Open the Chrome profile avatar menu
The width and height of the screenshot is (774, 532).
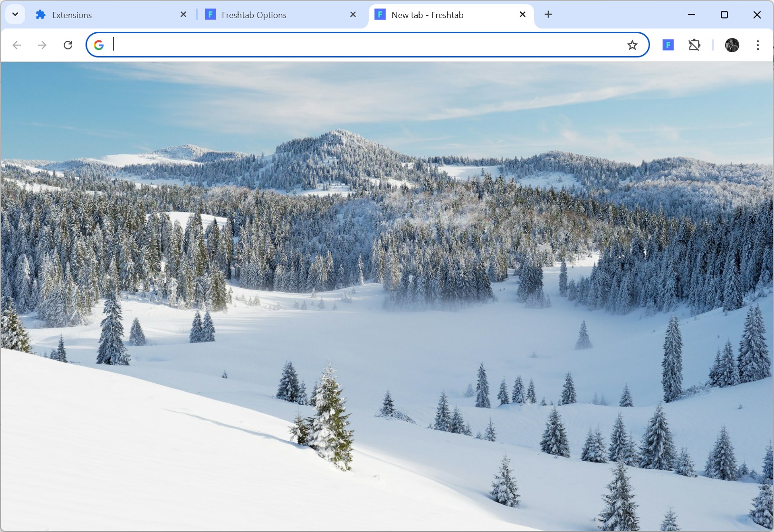pyautogui.click(x=732, y=45)
